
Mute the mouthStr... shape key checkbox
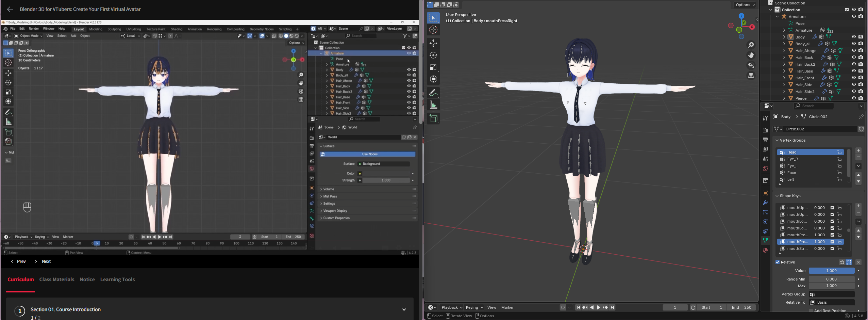point(832,249)
